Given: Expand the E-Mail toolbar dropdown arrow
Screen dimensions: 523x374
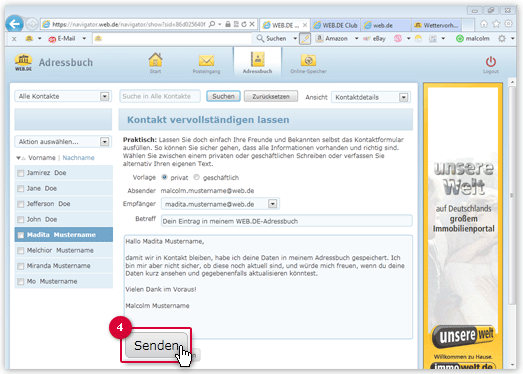Looking at the screenshot, I should pyautogui.click(x=84, y=39).
